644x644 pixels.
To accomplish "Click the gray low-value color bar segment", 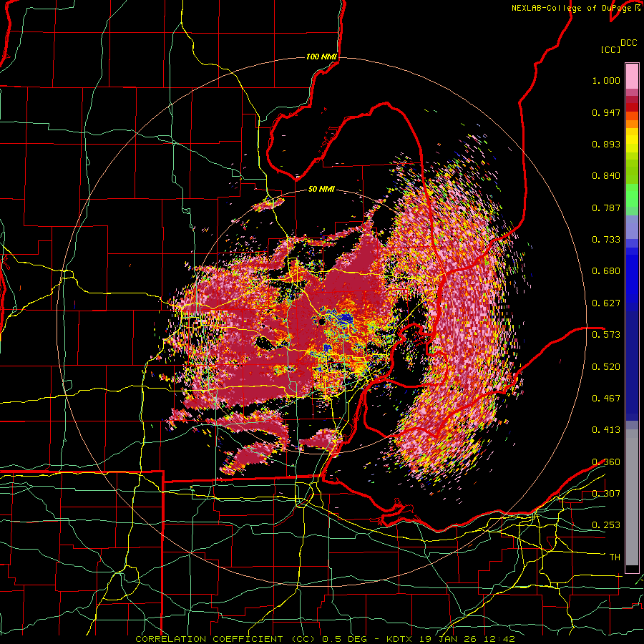I will point(632,497).
